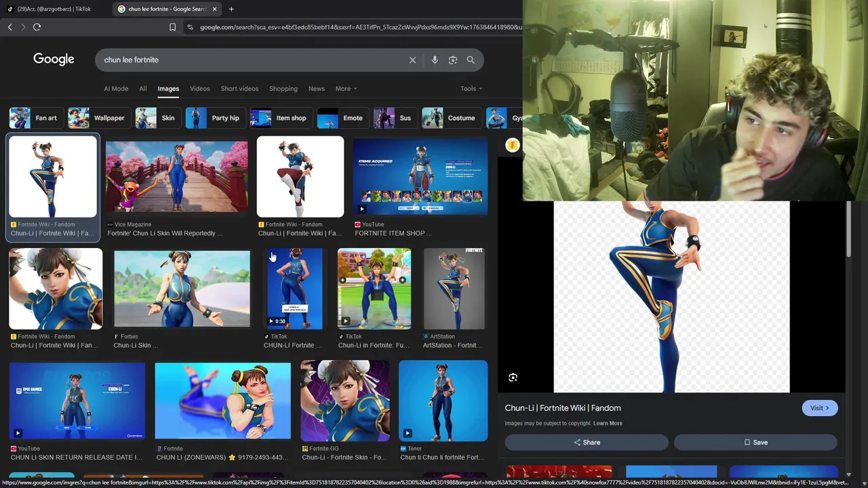Bookmark the page using the address bar icon
Screen dimensions: 868x488
172,27
